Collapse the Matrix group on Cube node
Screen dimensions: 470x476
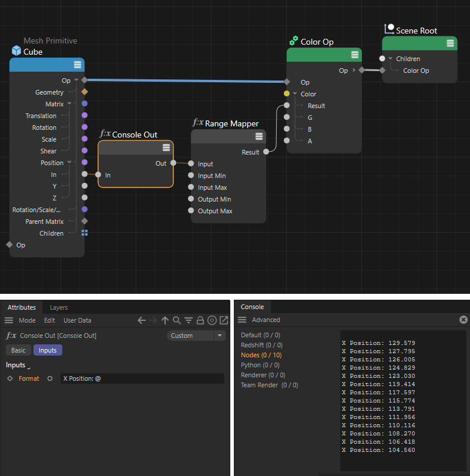[69, 103]
